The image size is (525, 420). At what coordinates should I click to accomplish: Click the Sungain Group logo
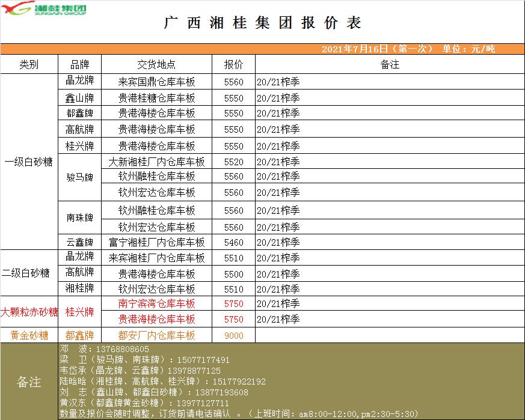(x=44, y=10)
